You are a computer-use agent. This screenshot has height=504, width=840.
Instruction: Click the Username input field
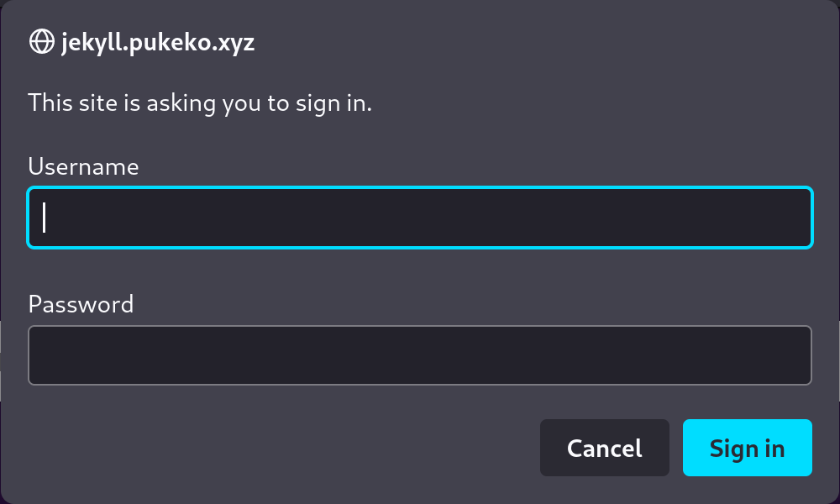pos(420,218)
